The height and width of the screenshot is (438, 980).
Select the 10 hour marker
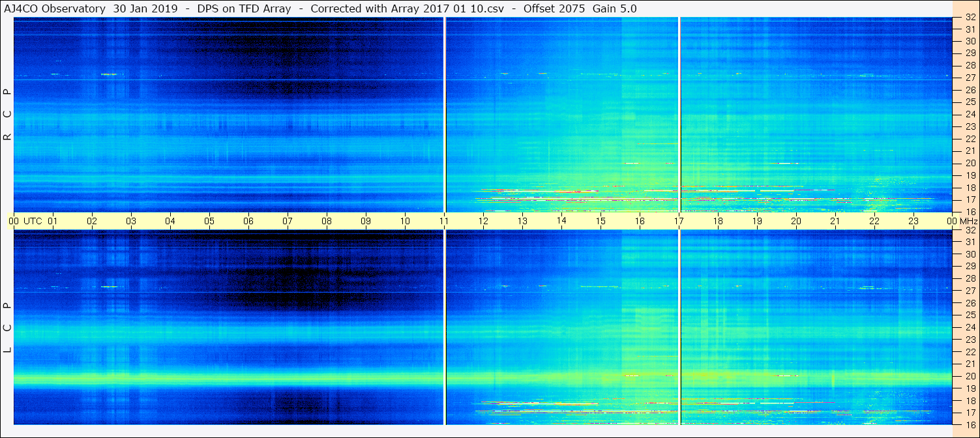405,221
